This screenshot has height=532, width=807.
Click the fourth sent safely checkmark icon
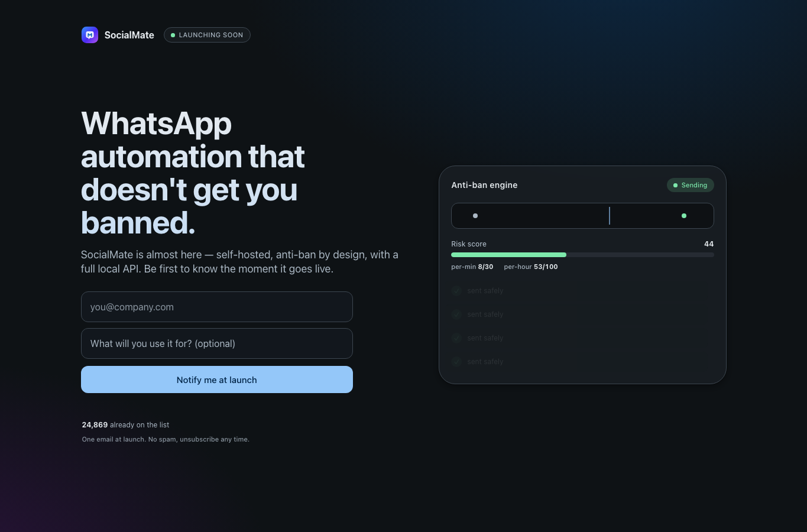tap(456, 362)
